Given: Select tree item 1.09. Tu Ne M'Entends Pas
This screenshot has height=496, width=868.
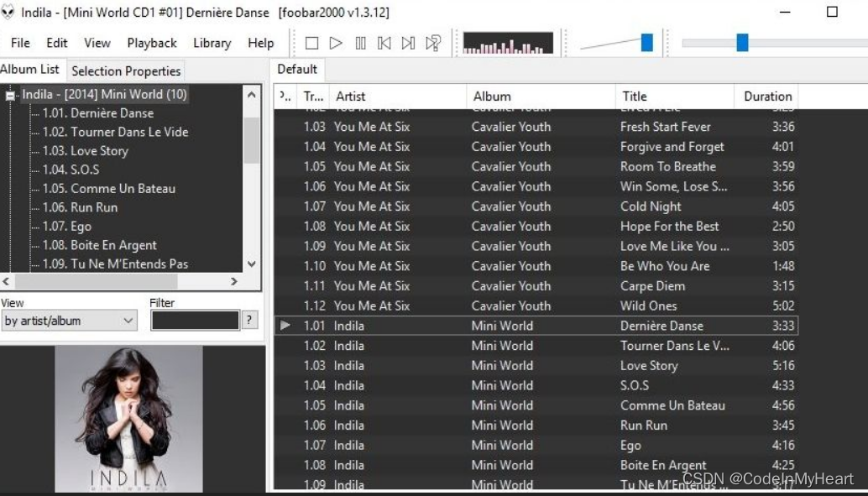Looking at the screenshot, I should point(115,264).
